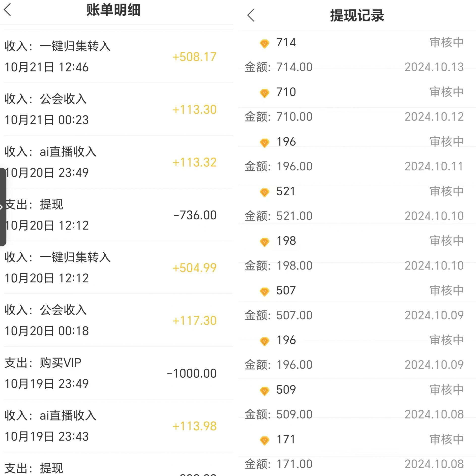476x476 pixels.
Task: Tap 审核中 status for the 198 withdrawal
Action: pyautogui.click(x=446, y=241)
